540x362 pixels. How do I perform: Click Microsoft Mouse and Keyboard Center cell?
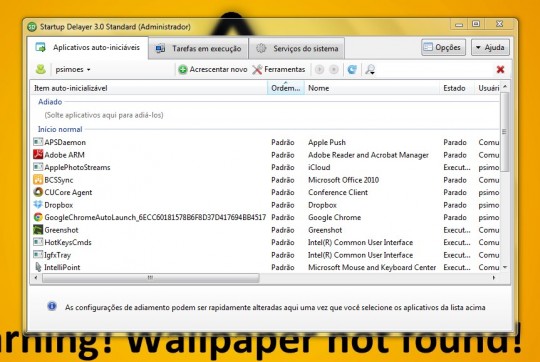click(x=372, y=267)
